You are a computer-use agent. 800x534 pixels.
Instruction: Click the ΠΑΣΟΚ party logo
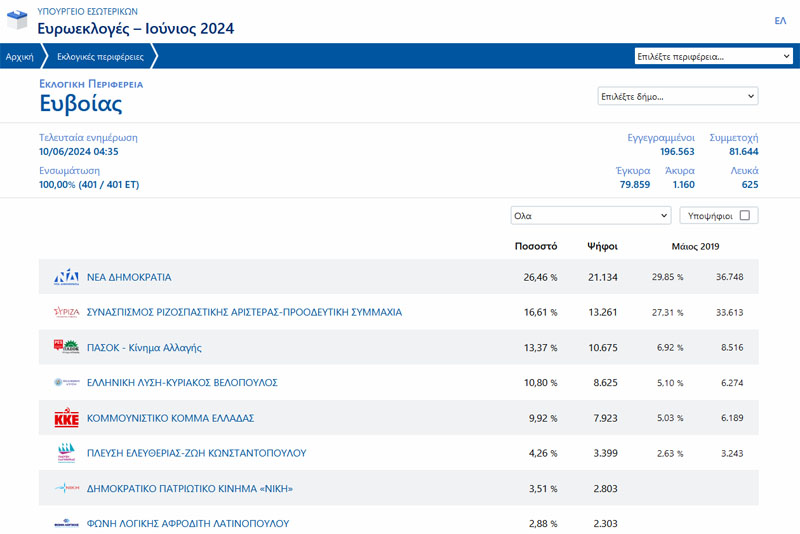[x=66, y=347]
